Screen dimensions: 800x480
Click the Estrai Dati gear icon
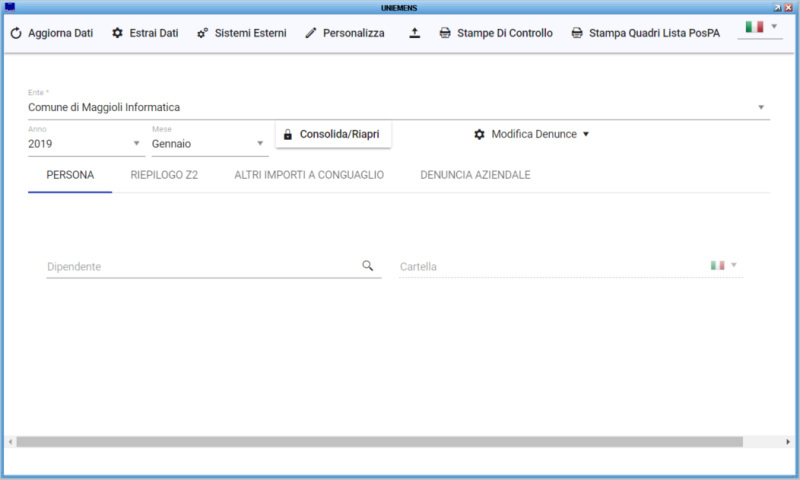point(117,33)
